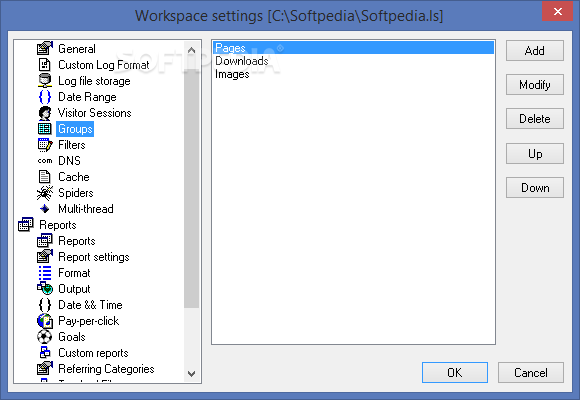Screen dimensions: 580x400
Task: Move the selected group Up
Action: [x=535, y=154]
